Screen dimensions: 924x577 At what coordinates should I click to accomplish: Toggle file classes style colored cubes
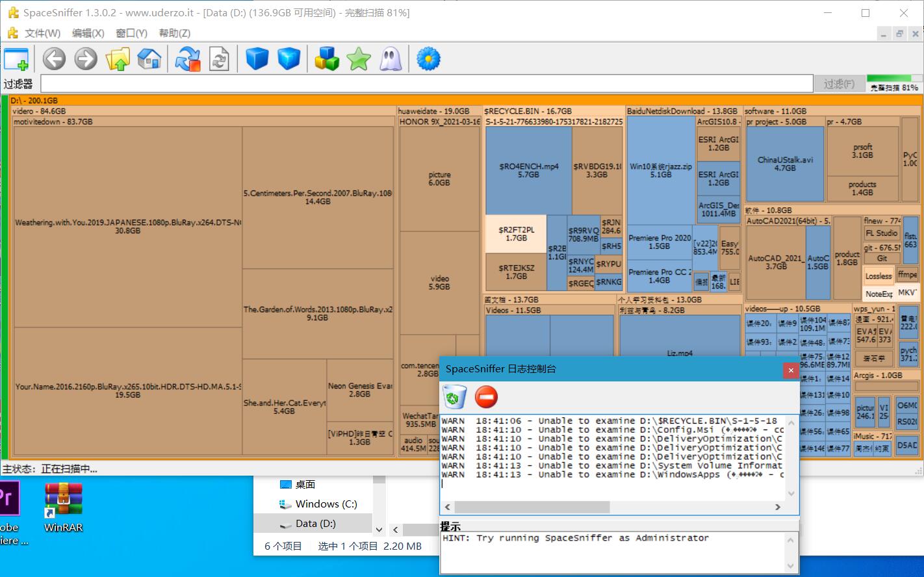click(327, 59)
